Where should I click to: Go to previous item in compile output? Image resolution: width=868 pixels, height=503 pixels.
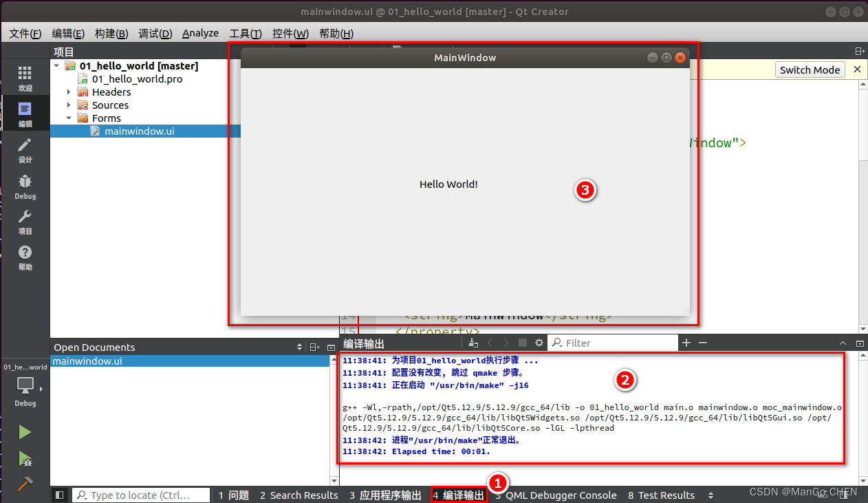[490, 343]
